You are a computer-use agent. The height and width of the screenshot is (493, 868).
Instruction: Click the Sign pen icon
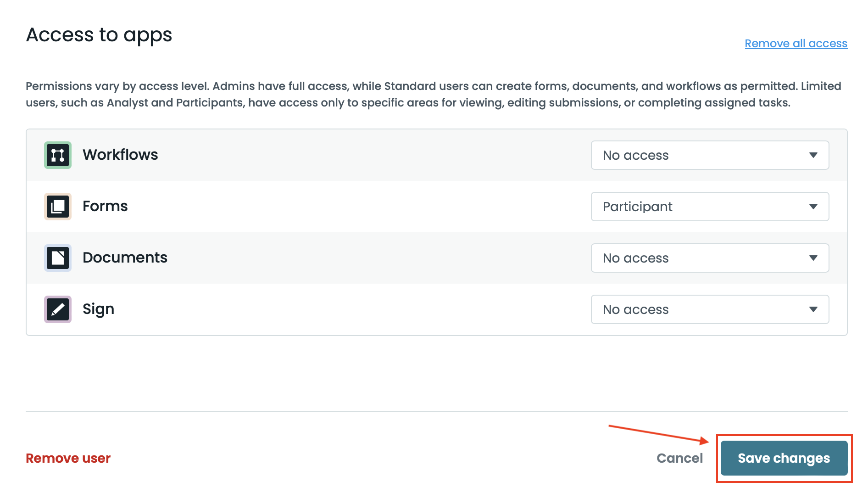pyautogui.click(x=58, y=309)
